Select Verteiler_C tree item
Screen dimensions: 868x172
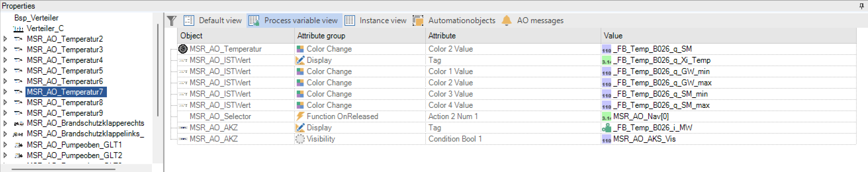(45, 28)
